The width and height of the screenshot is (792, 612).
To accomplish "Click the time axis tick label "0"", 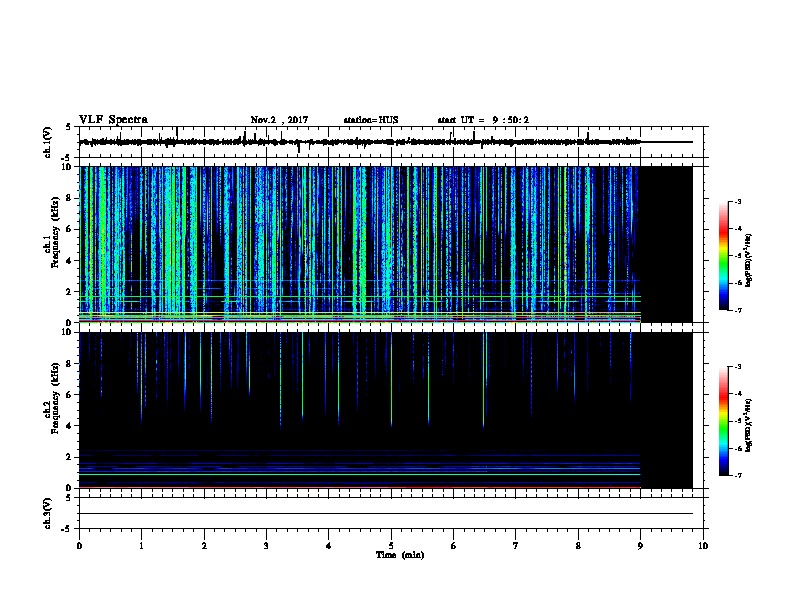I will pos(79,546).
